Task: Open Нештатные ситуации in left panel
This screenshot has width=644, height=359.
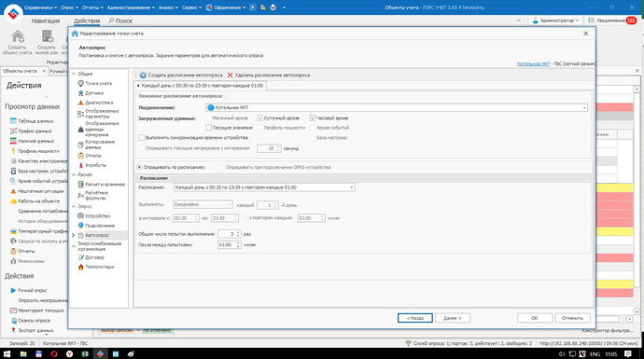Action: [x=37, y=191]
